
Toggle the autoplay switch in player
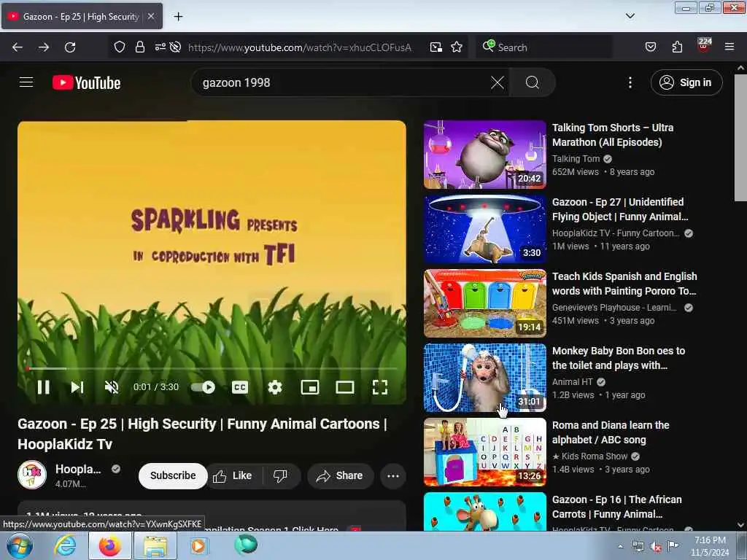[203, 387]
